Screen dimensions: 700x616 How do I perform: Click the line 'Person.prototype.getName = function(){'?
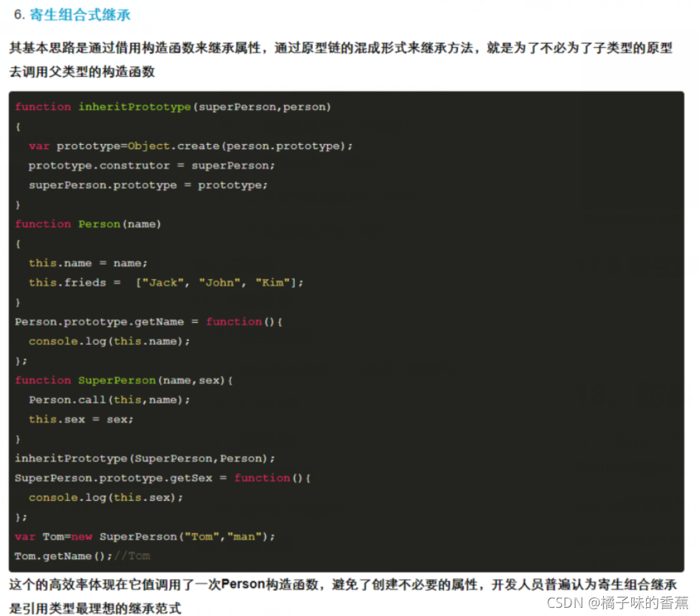[148, 321]
